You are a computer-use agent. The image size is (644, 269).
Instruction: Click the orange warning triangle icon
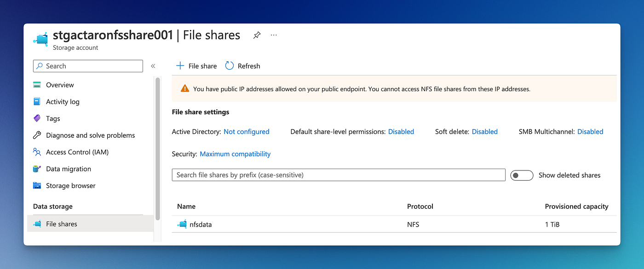point(185,88)
